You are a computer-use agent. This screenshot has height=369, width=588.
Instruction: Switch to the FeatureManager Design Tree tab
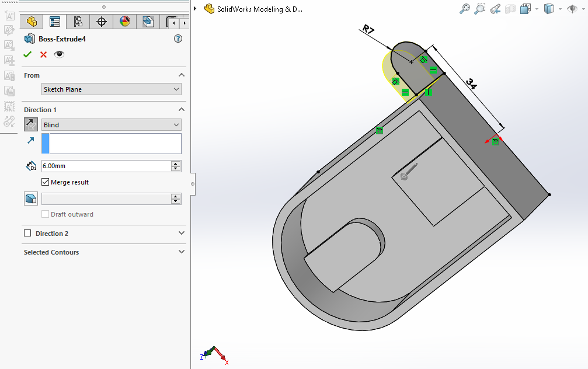pyautogui.click(x=32, y=22)
